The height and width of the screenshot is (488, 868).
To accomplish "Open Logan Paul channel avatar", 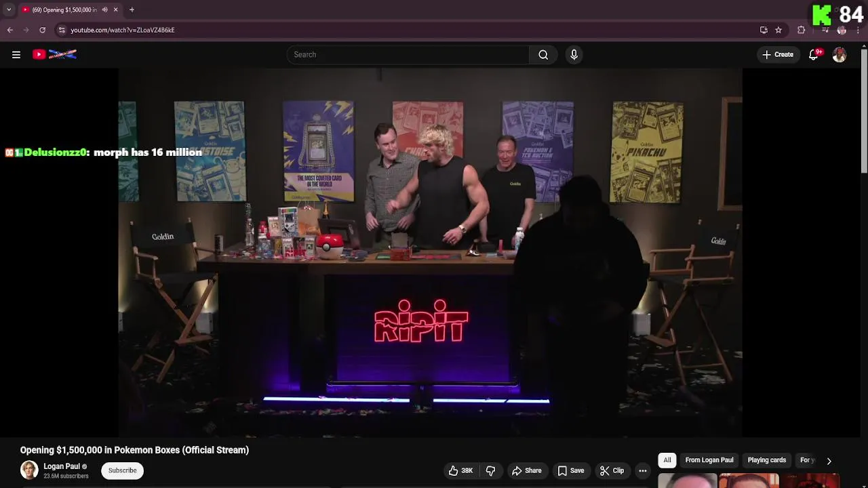I will [x=29, y=470].
